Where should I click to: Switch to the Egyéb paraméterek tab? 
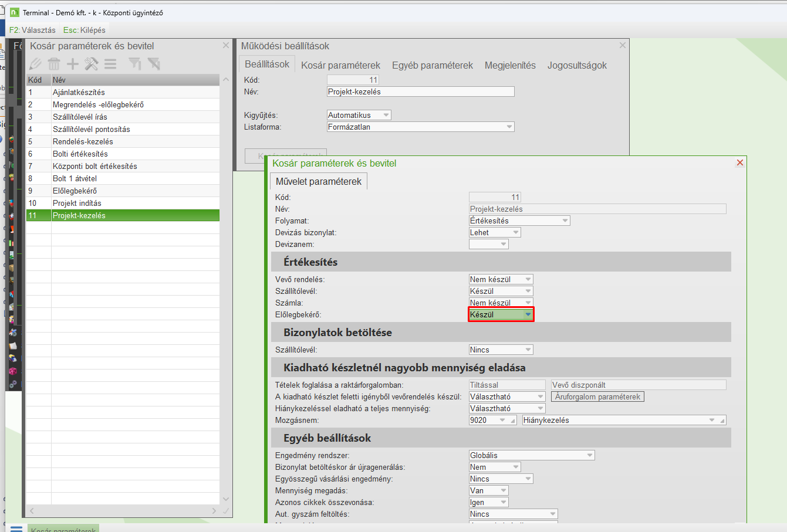[432, 65]
